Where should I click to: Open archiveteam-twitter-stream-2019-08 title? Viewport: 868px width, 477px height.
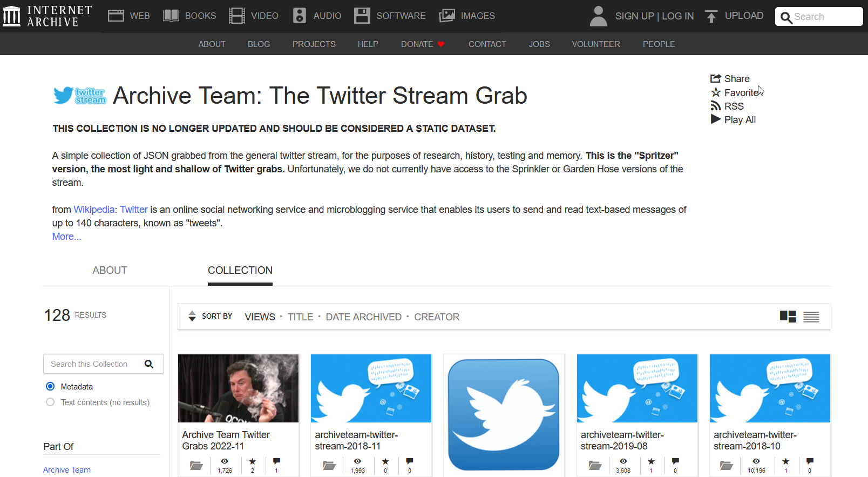click(622, 440)
